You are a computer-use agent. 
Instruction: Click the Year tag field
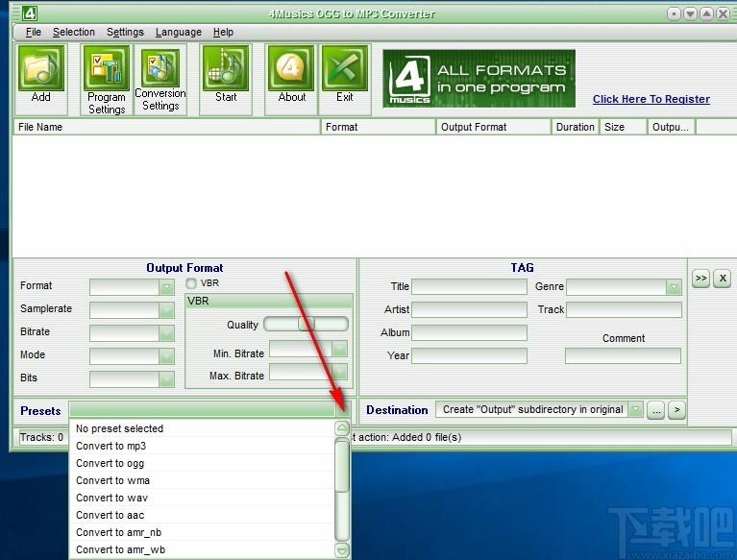[469, 355]
